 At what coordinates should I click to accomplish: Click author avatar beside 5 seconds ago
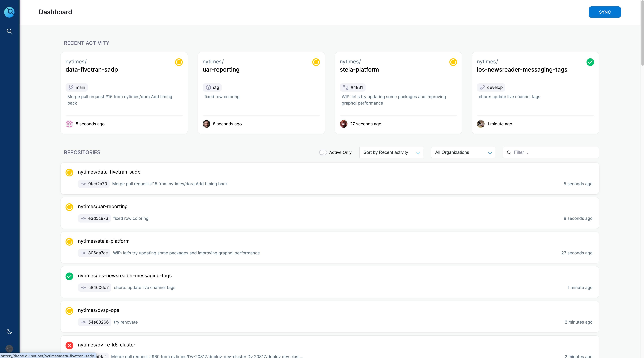click(69, 124)
